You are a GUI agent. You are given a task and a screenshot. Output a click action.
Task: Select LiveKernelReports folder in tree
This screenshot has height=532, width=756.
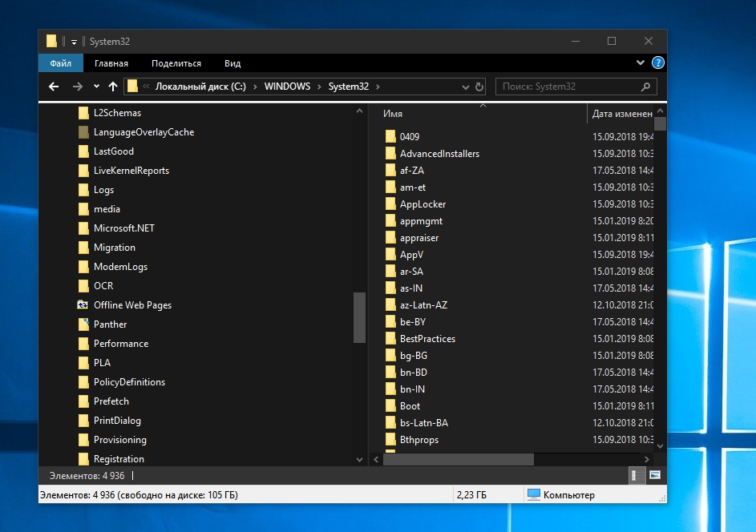pyautogui.click(x=131, y=171)
